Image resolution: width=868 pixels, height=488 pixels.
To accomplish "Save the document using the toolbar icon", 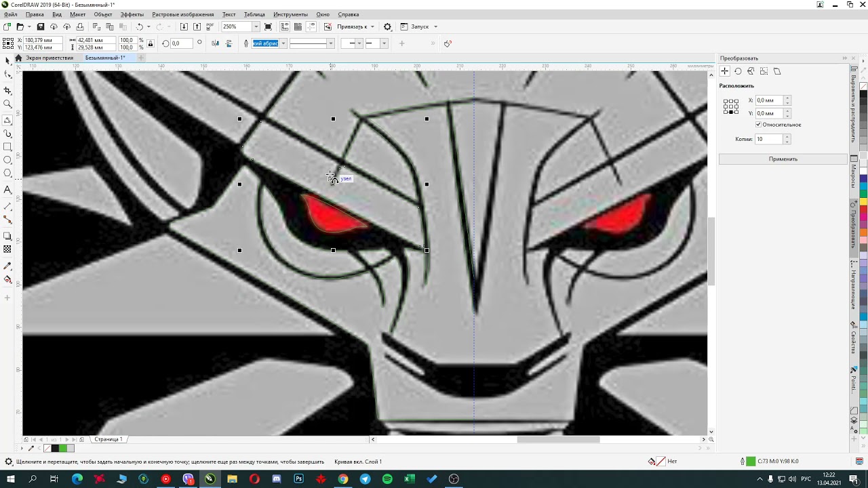I will [x=41, y=26].
